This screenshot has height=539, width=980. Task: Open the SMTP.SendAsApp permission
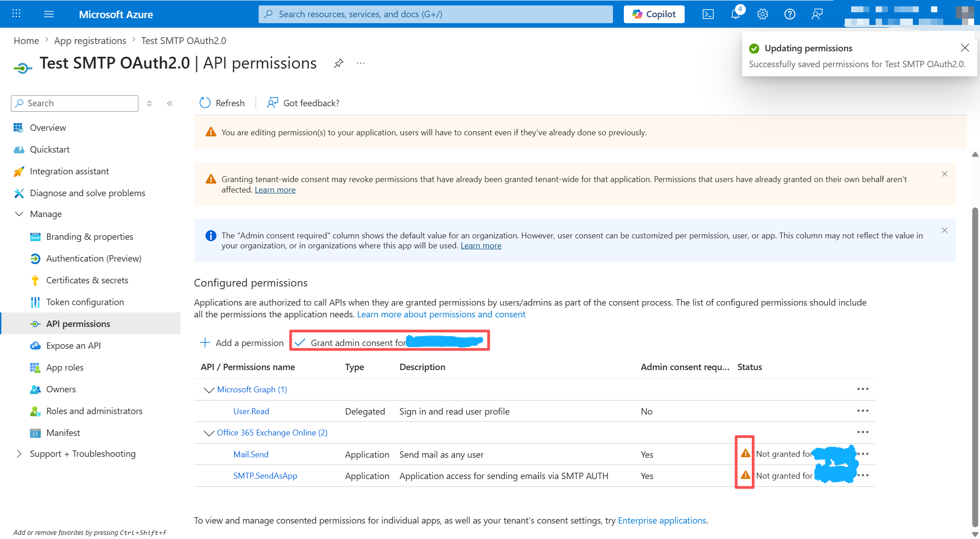[x=265, y=476]
